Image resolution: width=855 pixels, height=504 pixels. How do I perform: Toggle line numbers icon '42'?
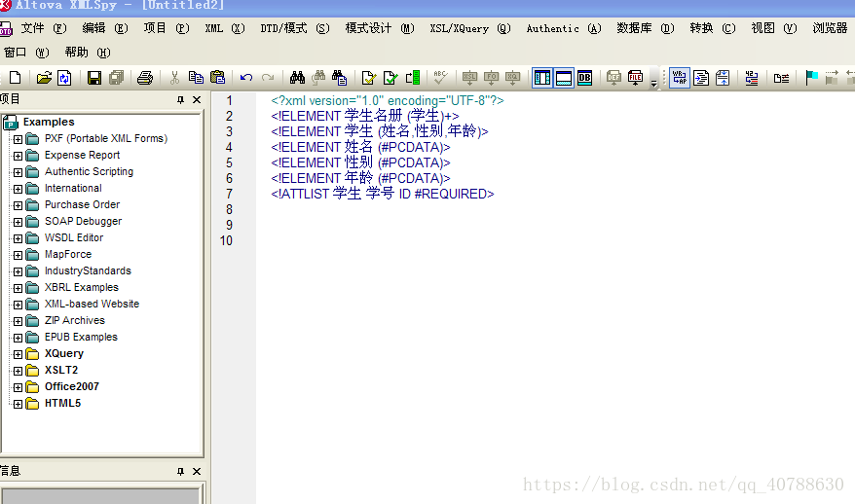(752, 78)
